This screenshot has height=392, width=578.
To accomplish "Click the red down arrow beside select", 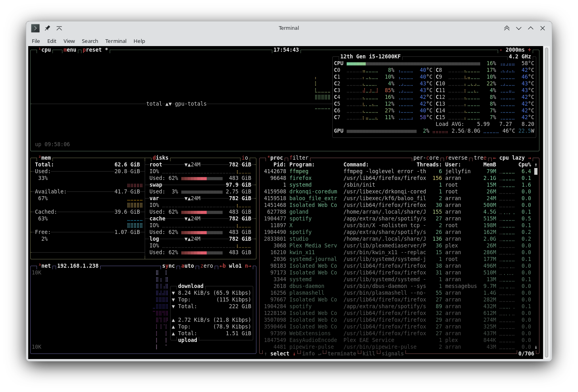I will tap(294, 354).
